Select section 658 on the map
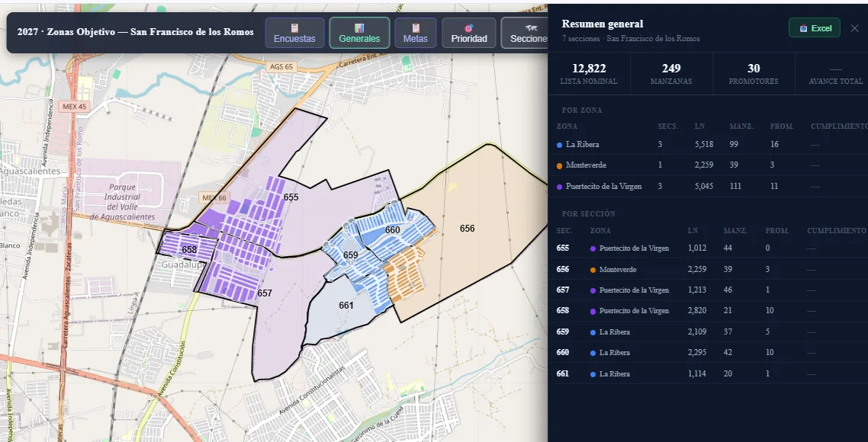The width and height of the screenshot is (868, 442). point(189,249)
